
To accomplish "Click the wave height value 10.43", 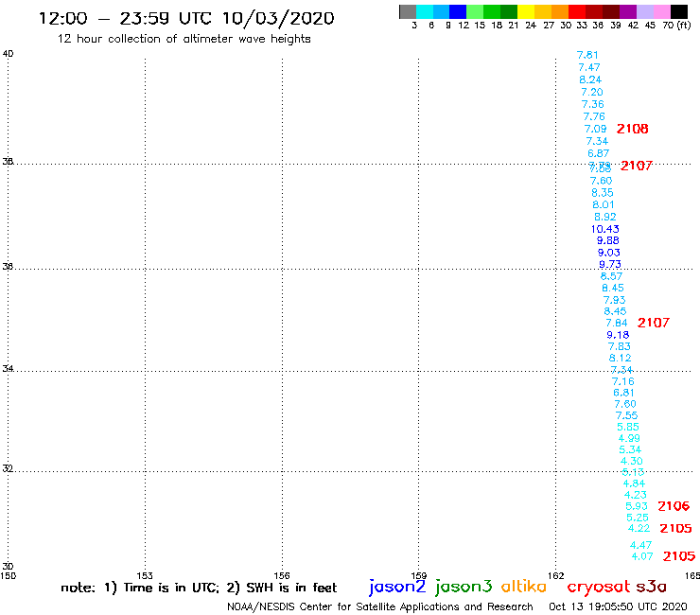I will pyautogui.click(x=604, y=229).
